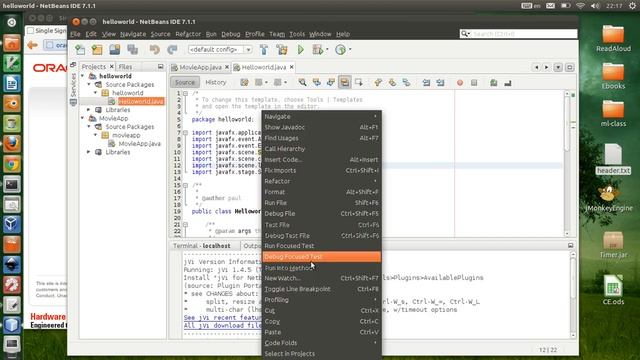The width and height of the screenshot is (640, 360).
Task: Select Debug Focused Test in context menu
Action: coord(321,257)
